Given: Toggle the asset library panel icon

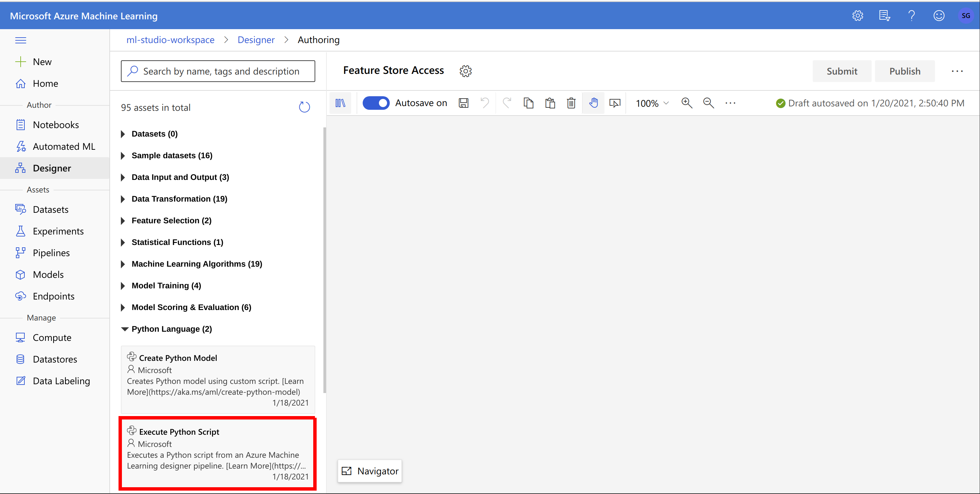Looking at the screenshot, I should coord(340,103).
